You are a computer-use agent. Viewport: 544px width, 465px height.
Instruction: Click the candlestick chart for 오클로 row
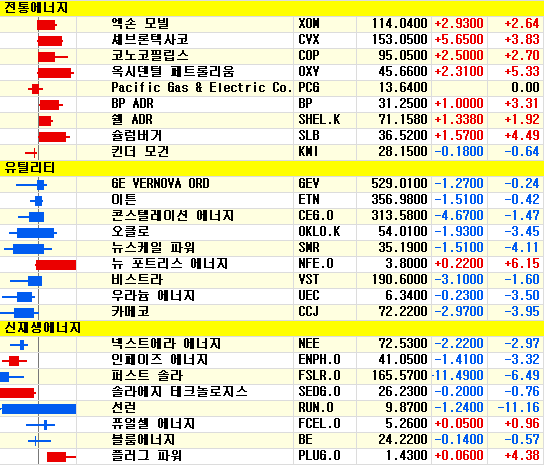pos(33,233)
